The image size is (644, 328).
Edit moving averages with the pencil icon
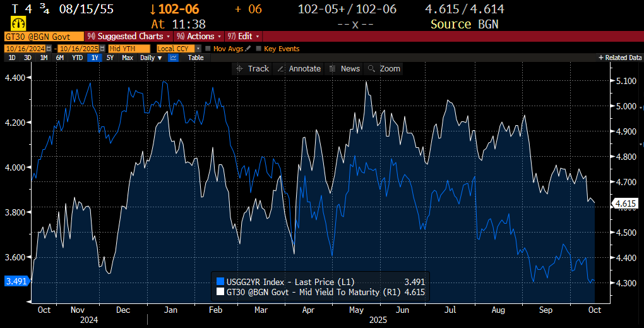point(248,49)
